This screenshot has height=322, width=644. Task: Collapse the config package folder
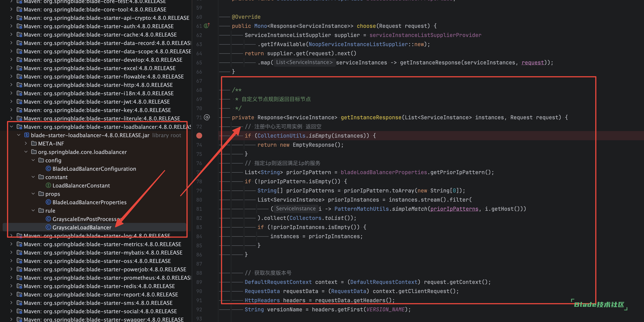[33, 160]
